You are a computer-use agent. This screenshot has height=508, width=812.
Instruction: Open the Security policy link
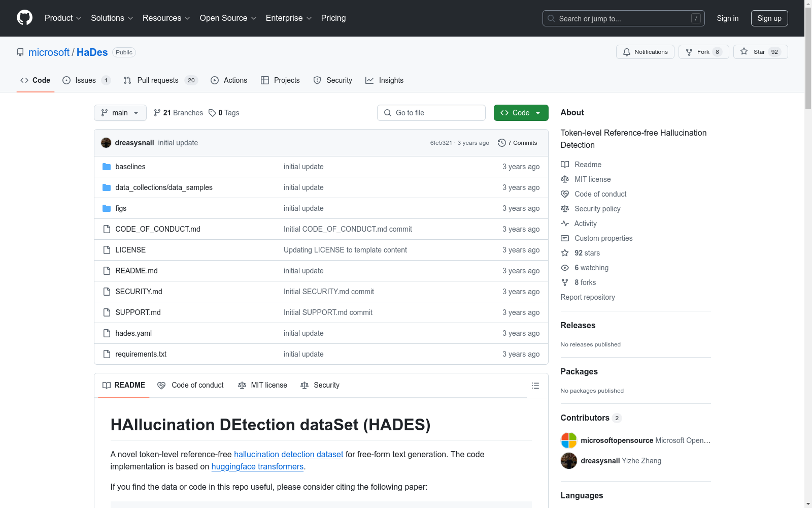pyautogui.click(x=597, y=209)
